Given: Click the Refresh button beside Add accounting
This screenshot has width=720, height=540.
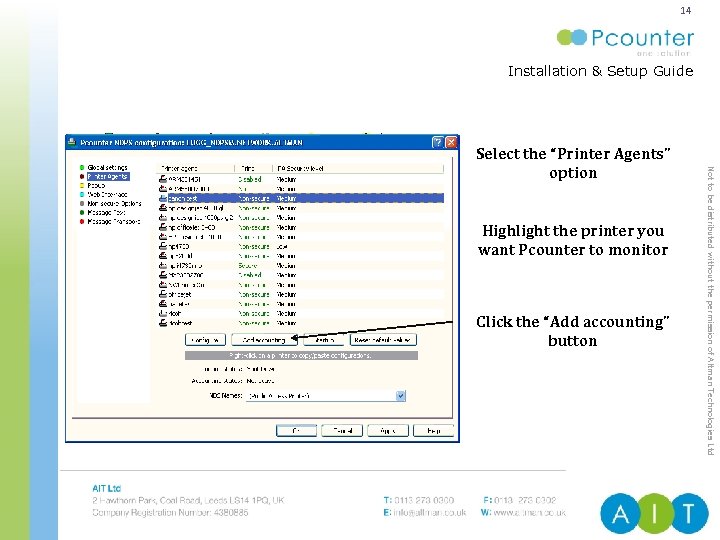Looking at the screenshot, I should coord(324,340).
